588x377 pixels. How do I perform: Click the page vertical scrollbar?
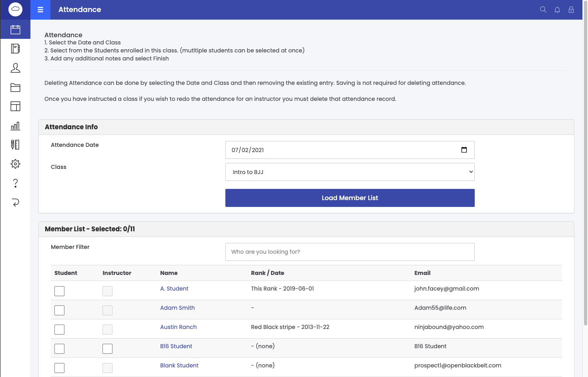[x=585, y=163]
